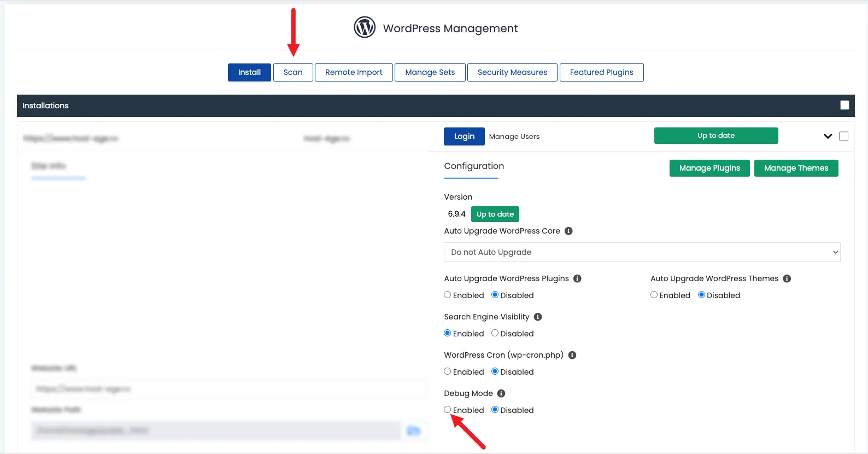Click info icon beside WordPress Cron
The width and height of the screenshot is (868, 454).
pos(572,355)
